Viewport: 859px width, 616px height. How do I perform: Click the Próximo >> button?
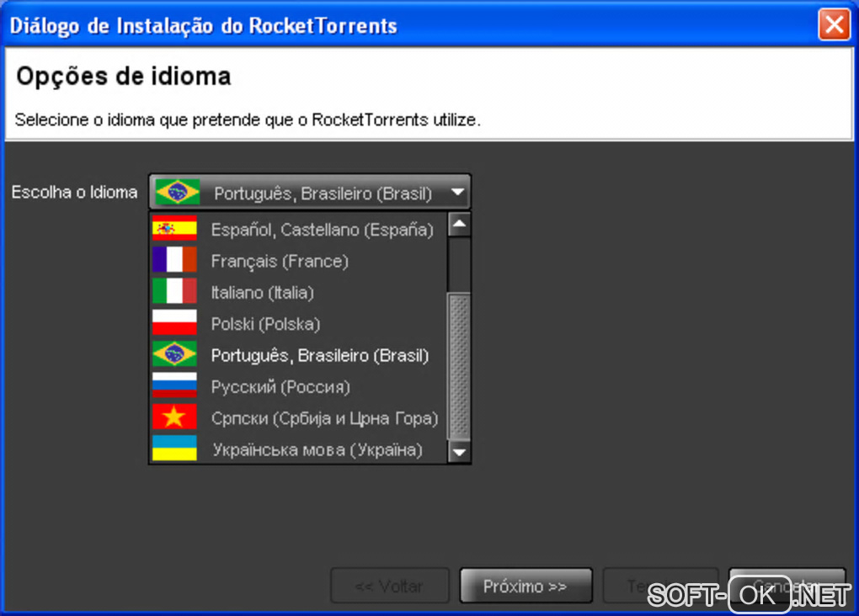[526, 586]
